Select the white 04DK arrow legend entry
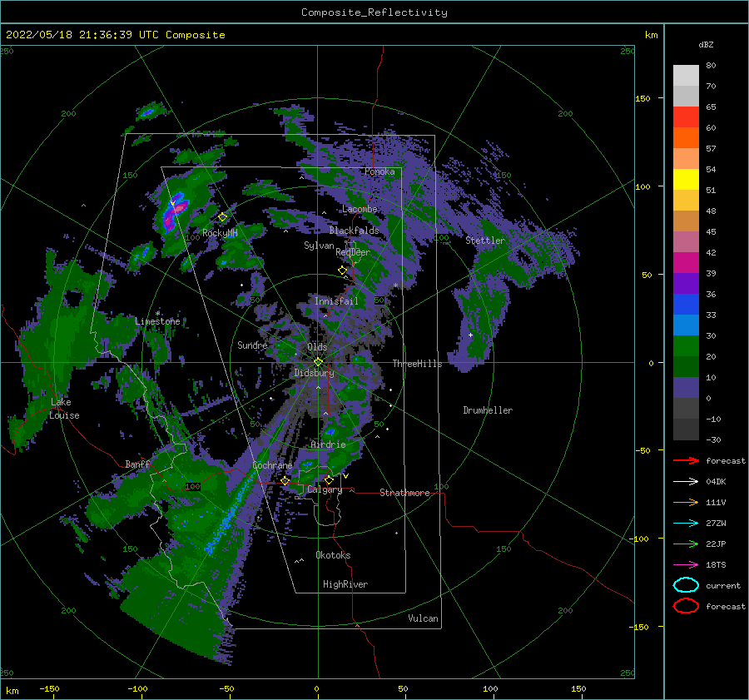This screenshot has height=700, width=749. coord(686,481)
